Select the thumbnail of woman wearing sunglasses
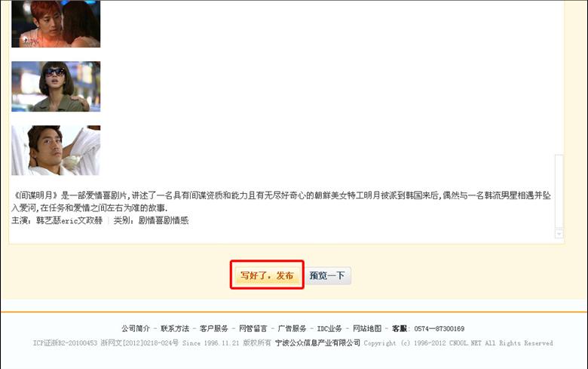The height and width of the screenshot is (369, 588). (x=56, y=87)
